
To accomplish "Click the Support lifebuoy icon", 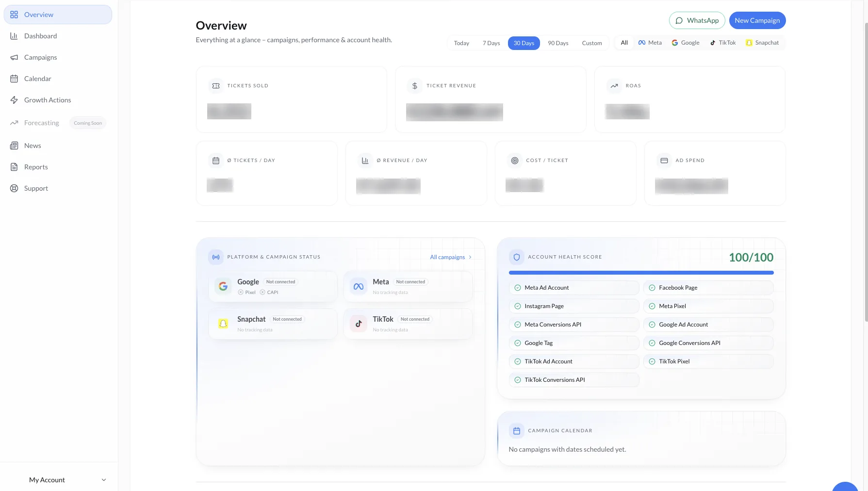I will click(x=14, y=188).
